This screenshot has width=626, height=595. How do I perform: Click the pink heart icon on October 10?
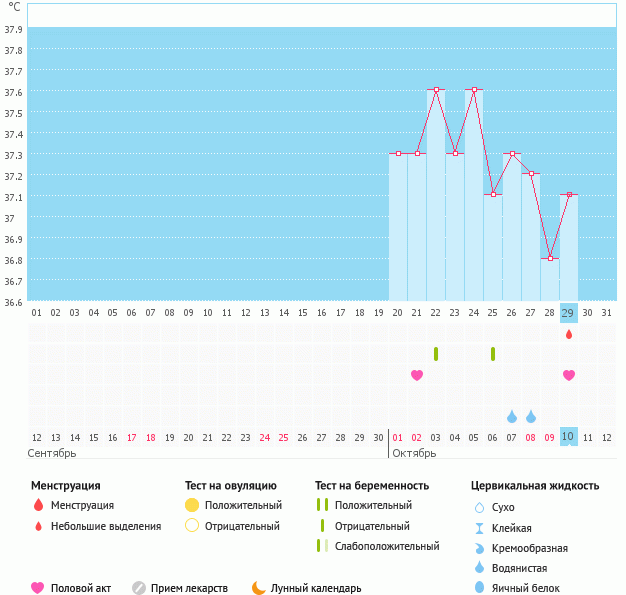[569, 375]
